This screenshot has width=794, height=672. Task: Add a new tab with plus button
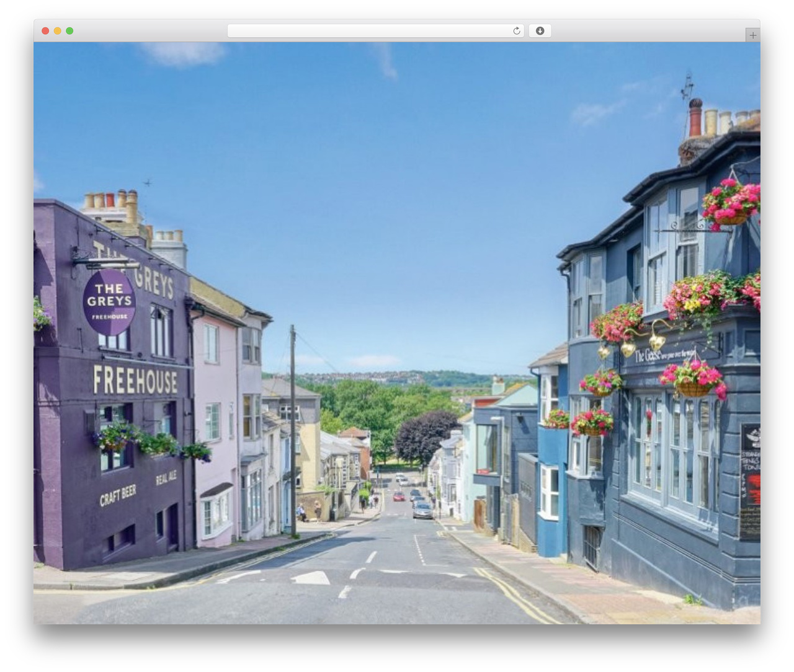[752, 35]
